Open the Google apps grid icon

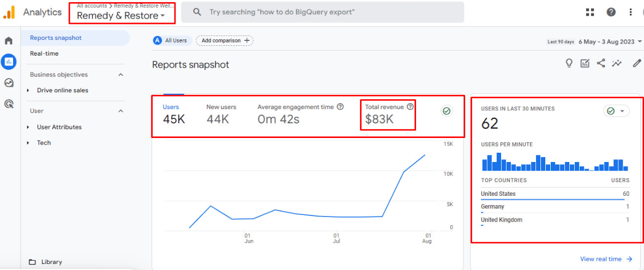pyautogui.click(x=590, y=13)
